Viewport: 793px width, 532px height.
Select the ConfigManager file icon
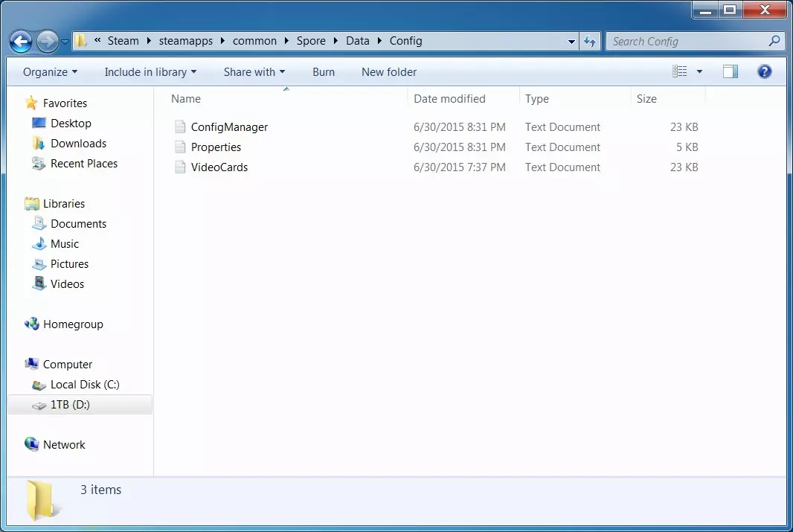179,126
